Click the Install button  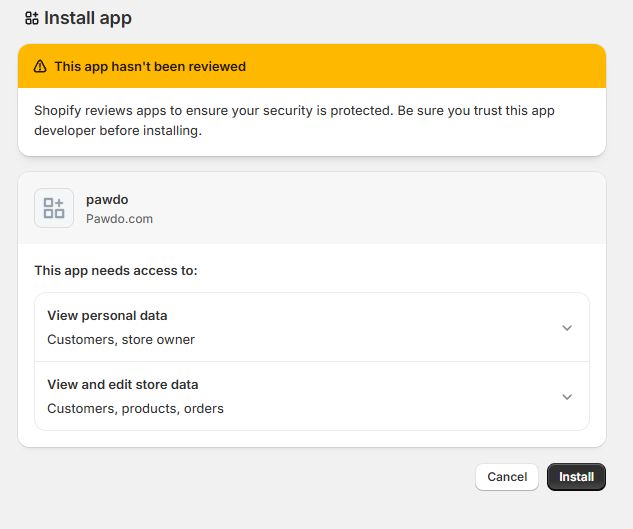pos(576,477)
